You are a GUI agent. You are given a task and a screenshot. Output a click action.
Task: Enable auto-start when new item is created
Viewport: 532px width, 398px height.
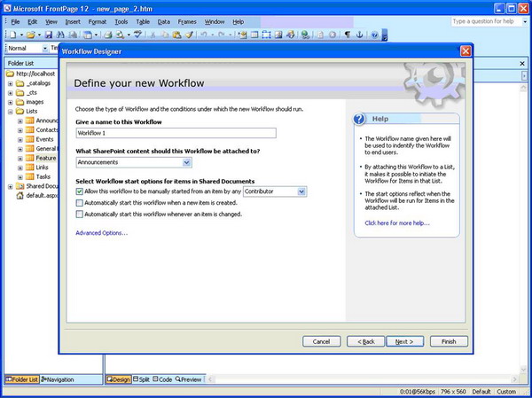80,203
